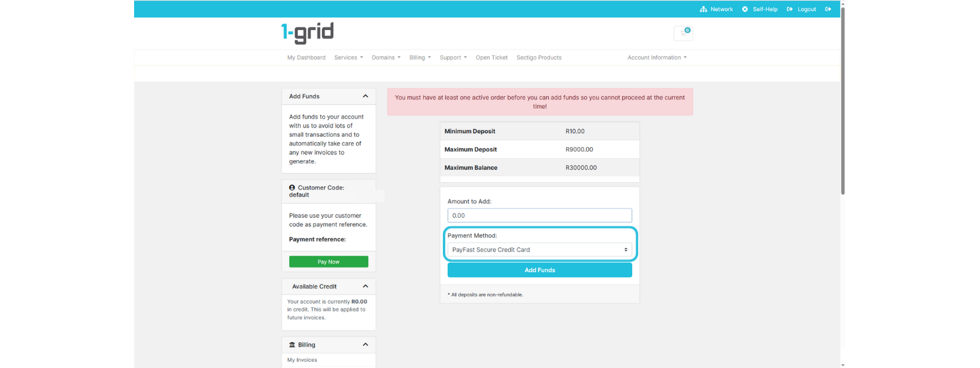Image resolution: width=980 pixels, height=368 pixels.
Task: Click the Network sitemap icon
Action: [x=703, y=9]
